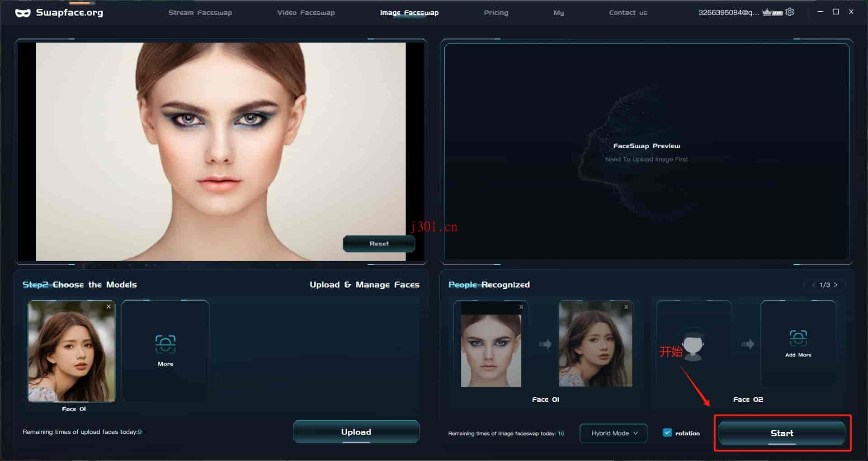The height and width of the screenshot is (461, 868).
Task: Click the Add More face icon
Action: (x=798, y=339)
